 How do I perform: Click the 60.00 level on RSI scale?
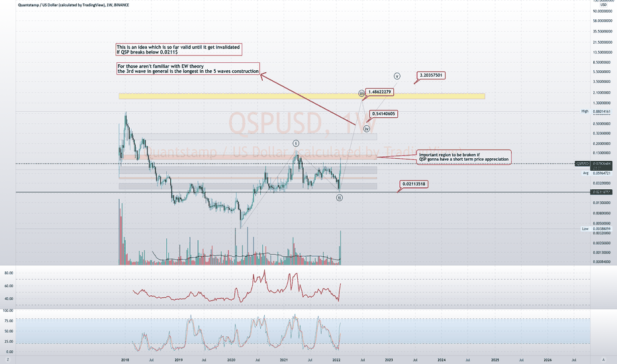9,286
